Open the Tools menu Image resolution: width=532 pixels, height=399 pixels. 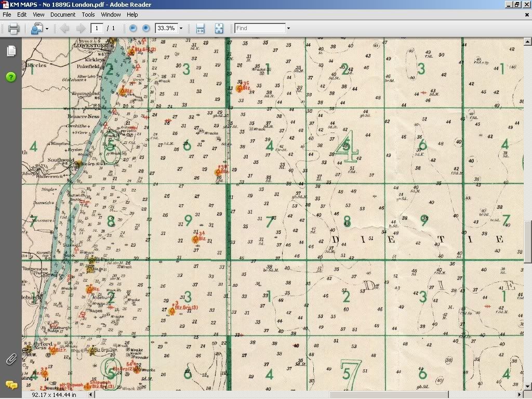(x=88, y=15)
